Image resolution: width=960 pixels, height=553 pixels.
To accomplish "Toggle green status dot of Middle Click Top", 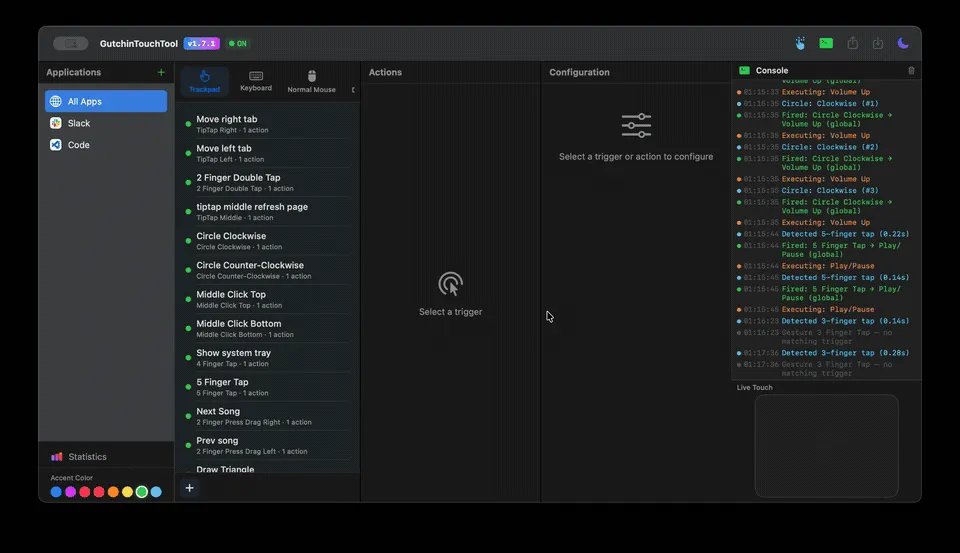I will coord(188,299).
